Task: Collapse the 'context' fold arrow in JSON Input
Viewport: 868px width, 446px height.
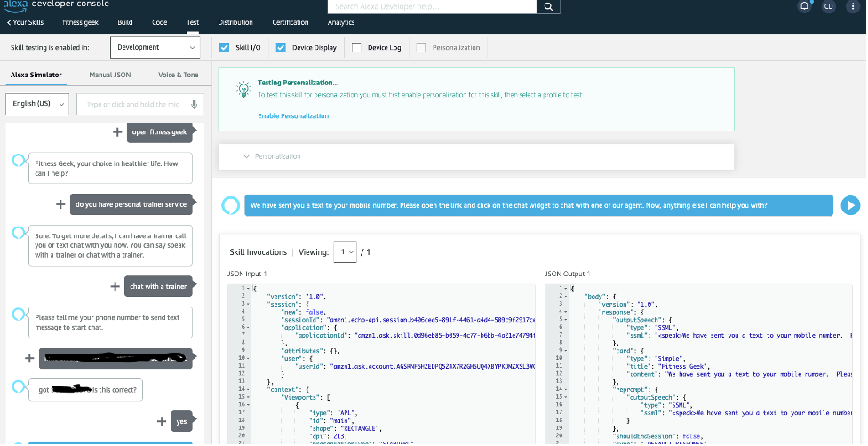Action: 249,389
